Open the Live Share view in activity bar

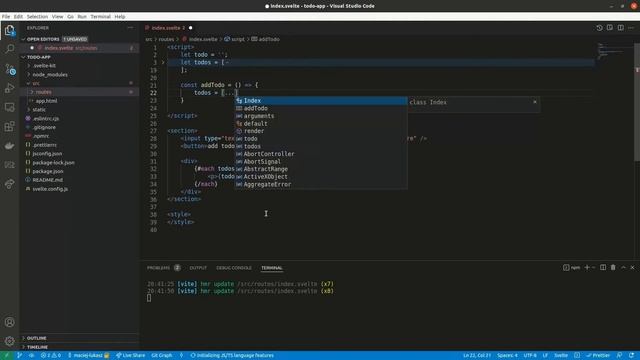tap(9, 184)
